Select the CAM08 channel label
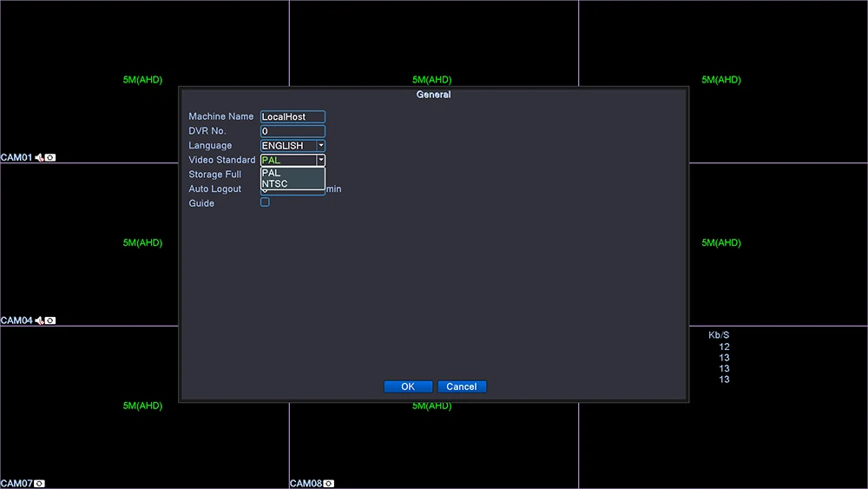Viewport: 868px width, 489px height. coord(306,484)
